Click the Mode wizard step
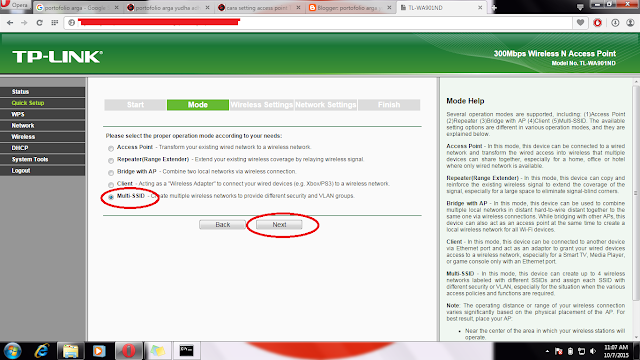The width and height of the screenshot is (640, 360). tap(198, 105)
